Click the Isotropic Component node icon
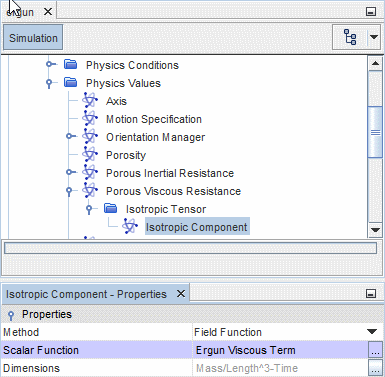The width and height of the screenshot is (385, 377). pyautogui.click(x=130, y=226)
